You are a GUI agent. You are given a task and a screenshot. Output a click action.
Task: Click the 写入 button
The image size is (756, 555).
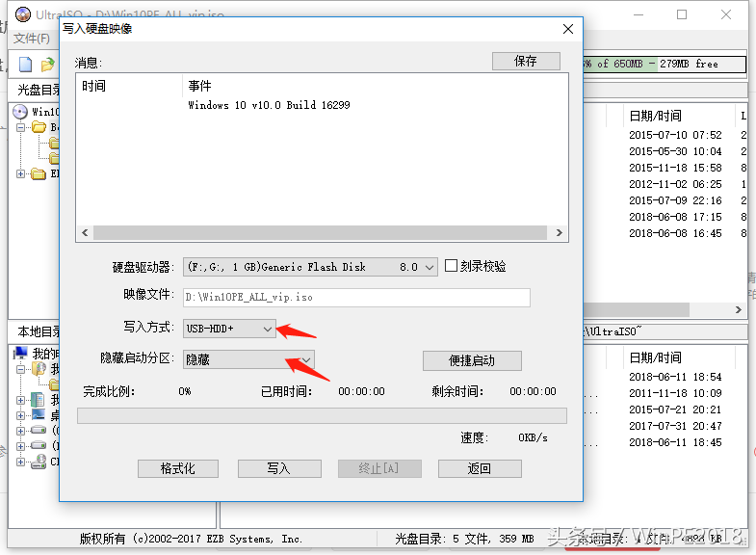279,468
